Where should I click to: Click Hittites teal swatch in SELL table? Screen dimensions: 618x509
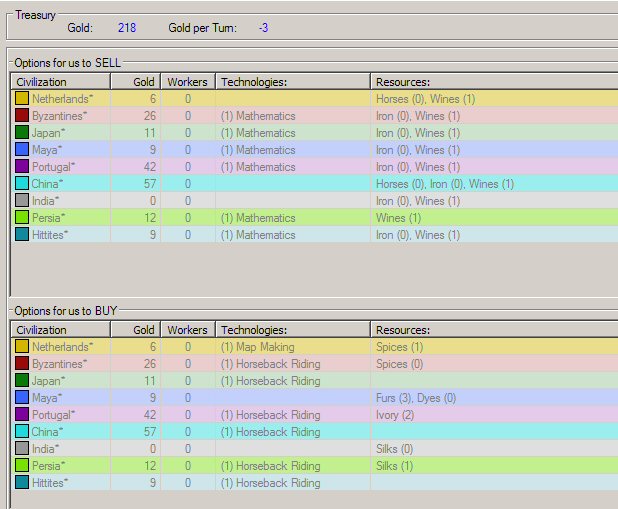(22, 234)
